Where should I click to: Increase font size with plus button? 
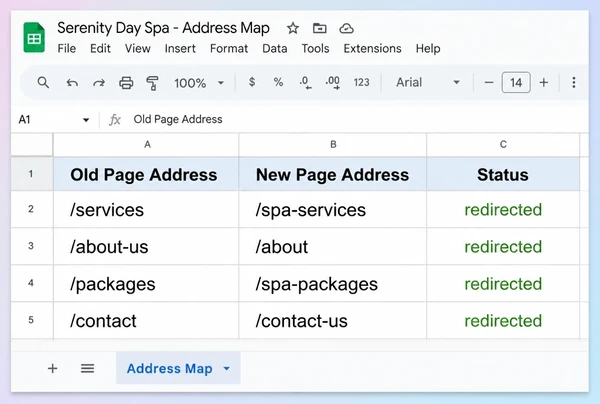[543, 82]
